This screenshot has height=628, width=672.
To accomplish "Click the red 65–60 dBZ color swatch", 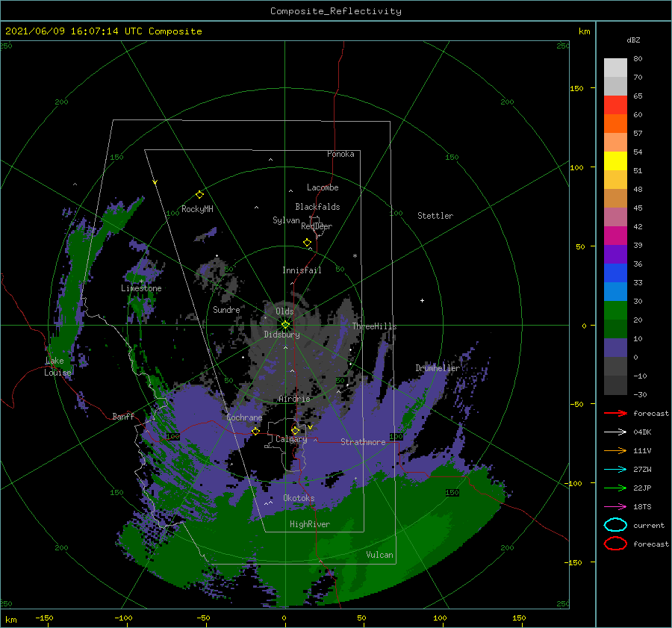I will point(615,105).
